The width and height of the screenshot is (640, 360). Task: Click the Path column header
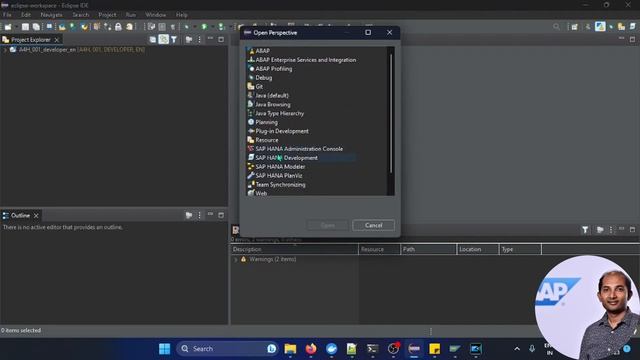coord(428,249)
